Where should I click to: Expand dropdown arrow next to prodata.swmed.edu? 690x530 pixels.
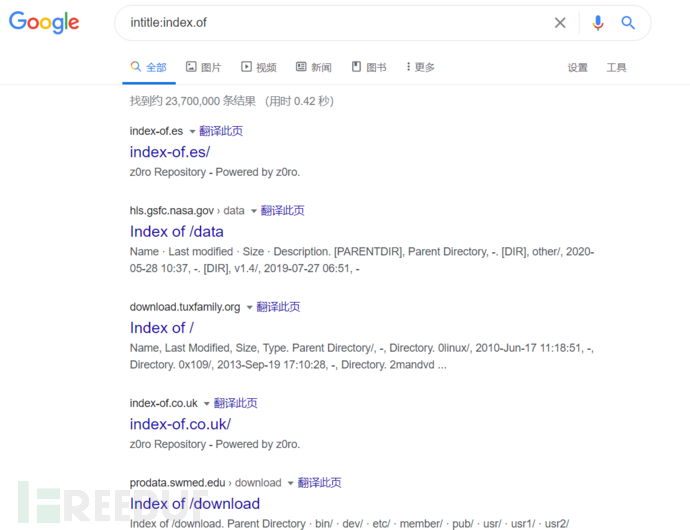[290, 483]
